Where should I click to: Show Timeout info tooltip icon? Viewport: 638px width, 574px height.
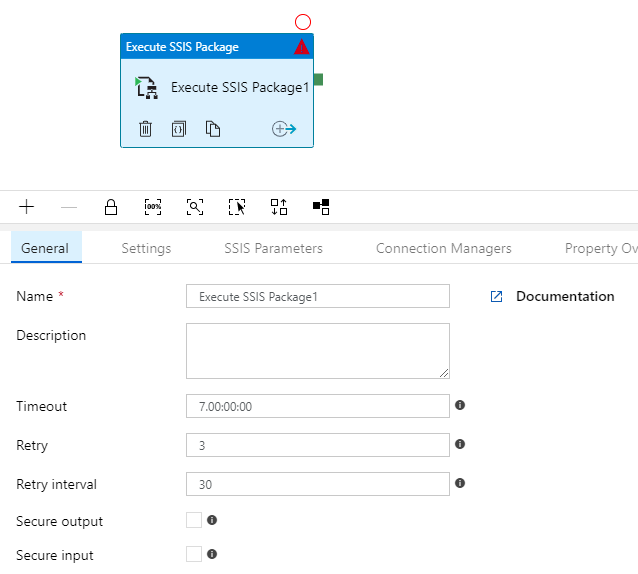[x=460, y=405]
